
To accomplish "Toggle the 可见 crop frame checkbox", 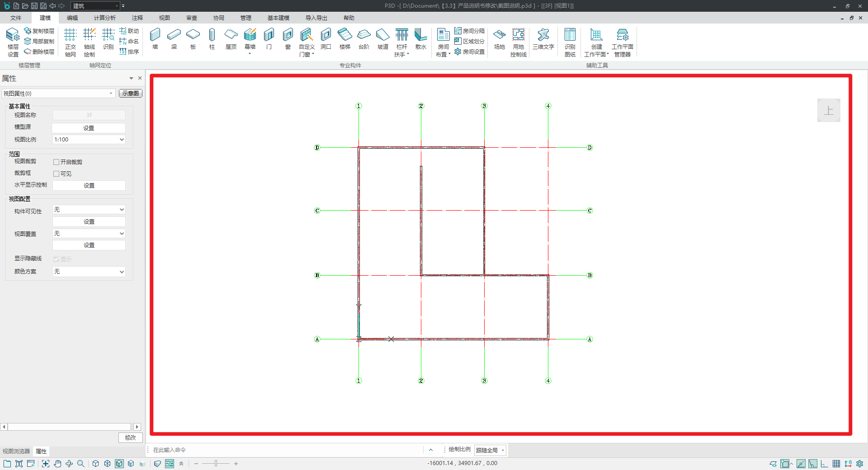I will point(57,174).
